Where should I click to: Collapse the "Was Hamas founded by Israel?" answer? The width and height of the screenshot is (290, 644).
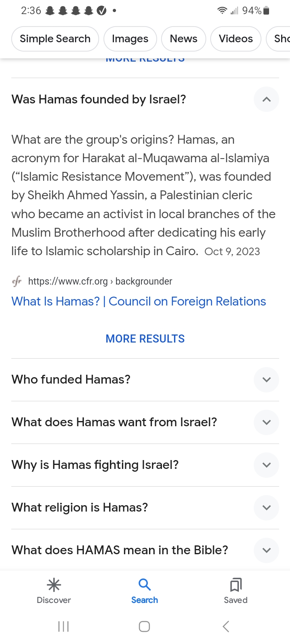(x=266, y=99)
